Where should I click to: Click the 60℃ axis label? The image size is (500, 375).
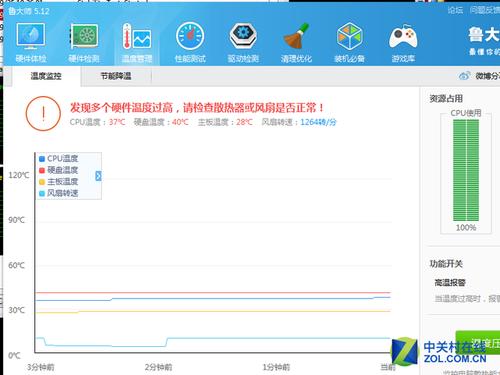pos(17,265)
